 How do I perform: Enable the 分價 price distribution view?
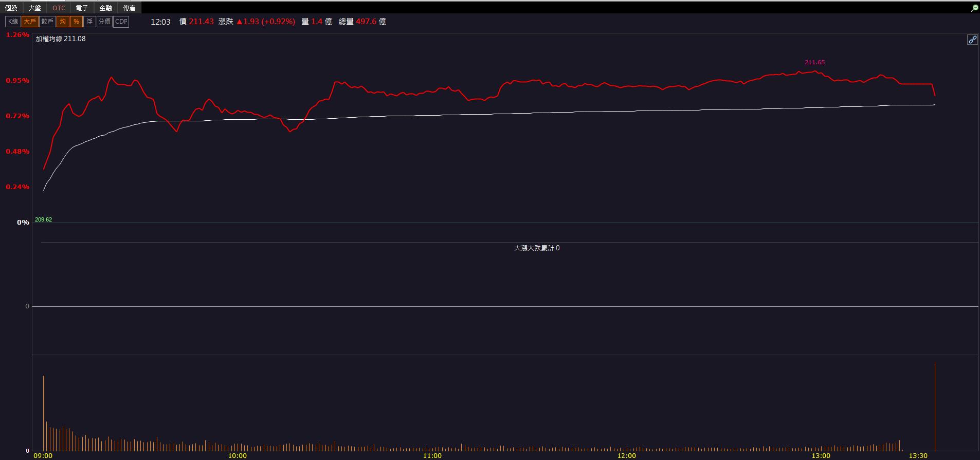point(104,22)
